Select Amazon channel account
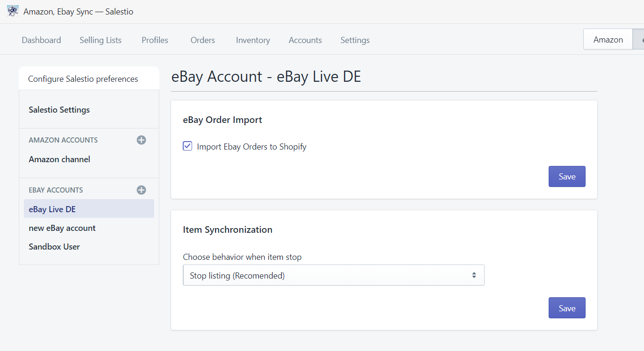This screenshot has height=351, width=644. [59, 159]
